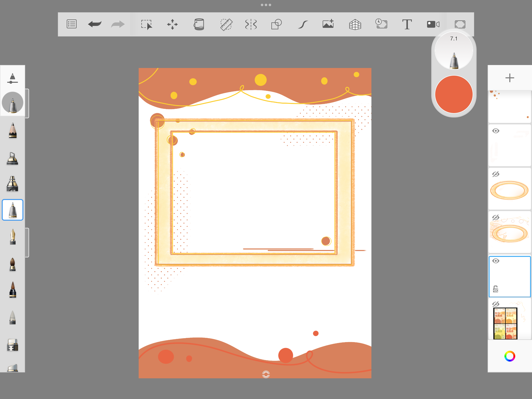
Task: Select the Flood Fill bucket
Action: coord(199,24)
